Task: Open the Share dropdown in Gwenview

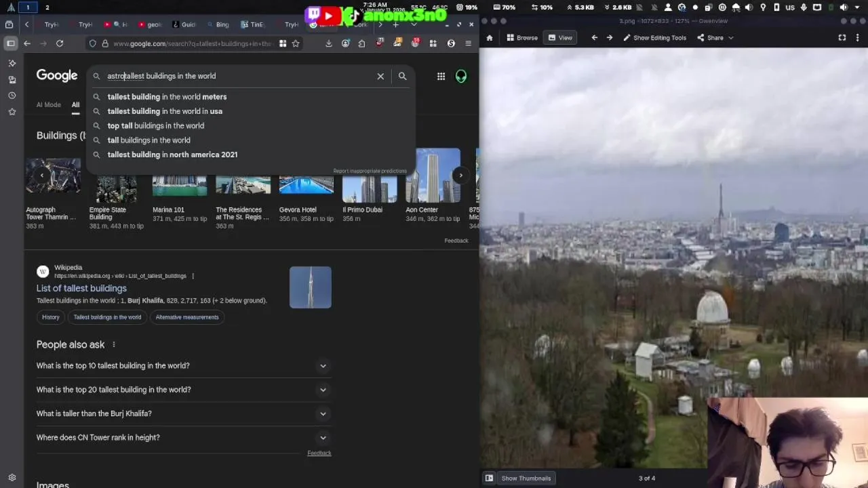Action: [715, 38]
